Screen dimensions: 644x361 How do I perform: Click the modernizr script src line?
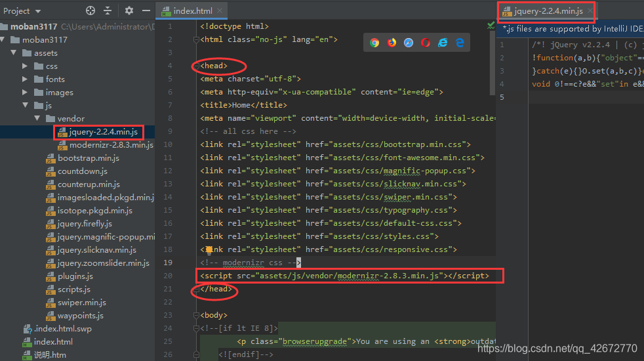(344, 276)
